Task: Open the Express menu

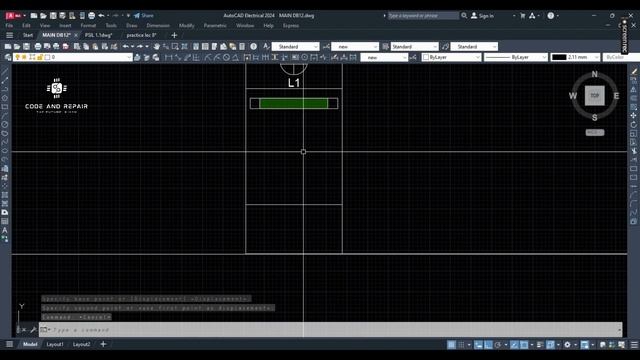Action: (x=291, y=25)
